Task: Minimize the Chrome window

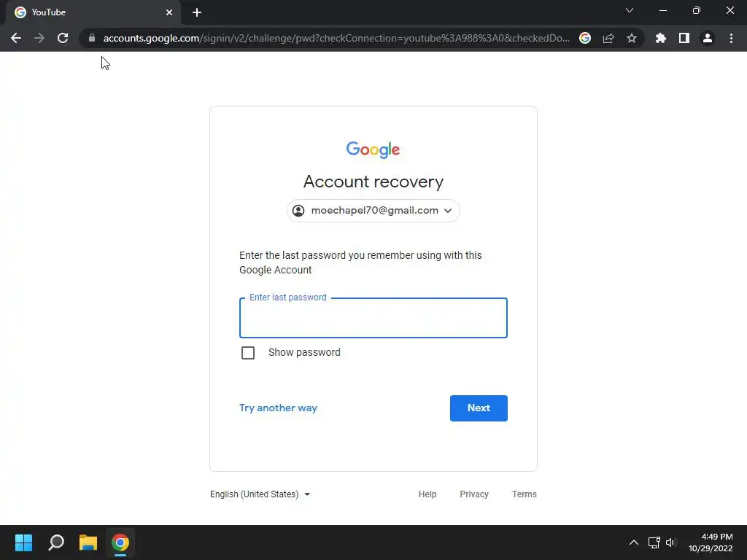Action: [663, 10]
